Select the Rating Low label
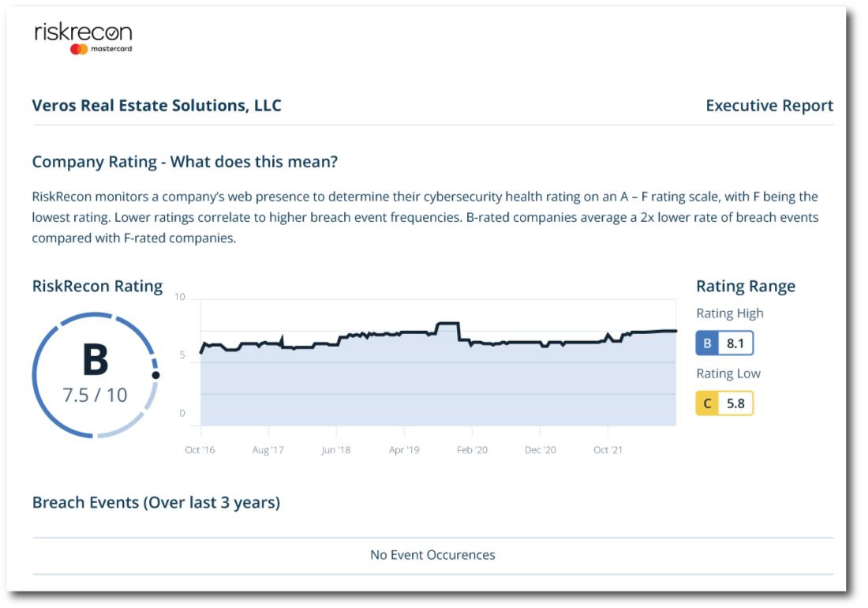 728,373
